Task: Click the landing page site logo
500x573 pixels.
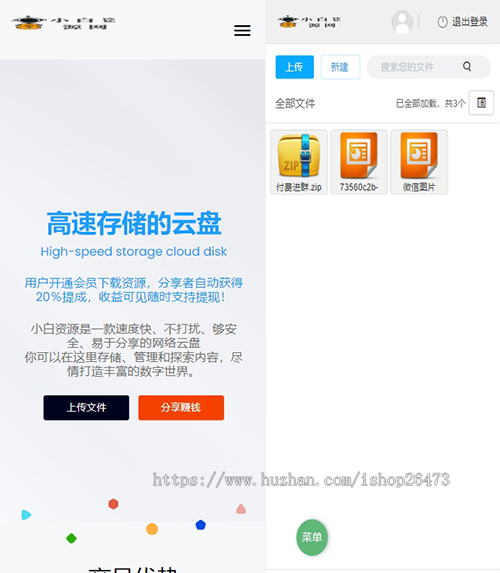Action: (x=63, y=23)
